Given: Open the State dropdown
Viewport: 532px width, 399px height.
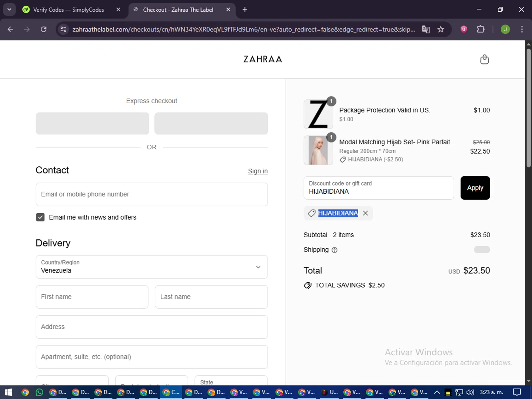Looking at the screenshot, I should tap(231, 381).
